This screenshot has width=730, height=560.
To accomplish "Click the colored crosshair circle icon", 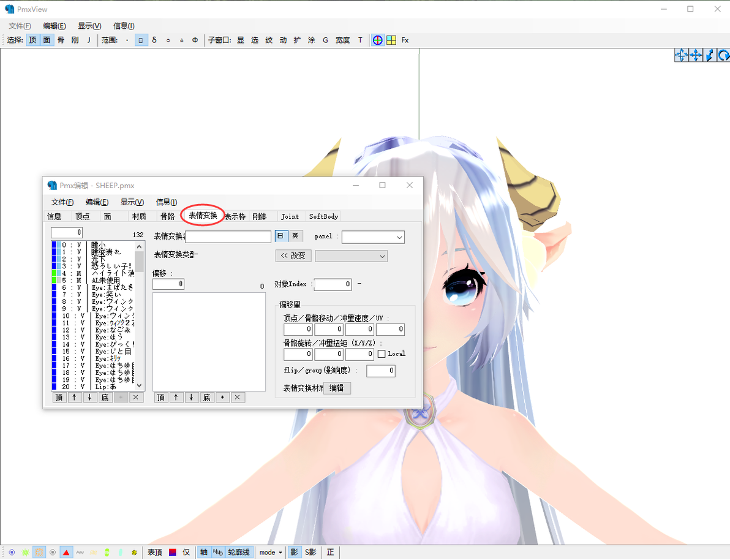I will point(378,40).
